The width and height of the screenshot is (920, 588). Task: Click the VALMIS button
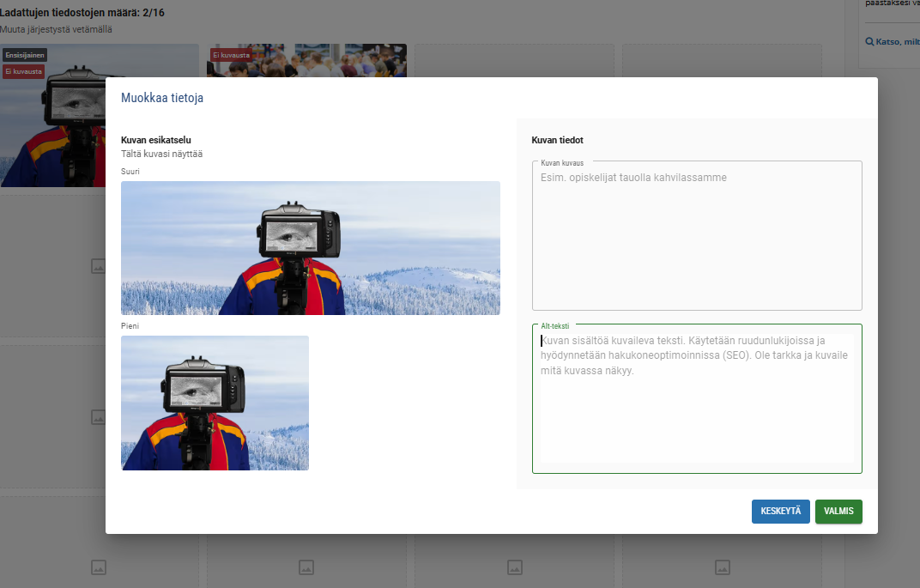pyautogui.click(x=838, y=511)
